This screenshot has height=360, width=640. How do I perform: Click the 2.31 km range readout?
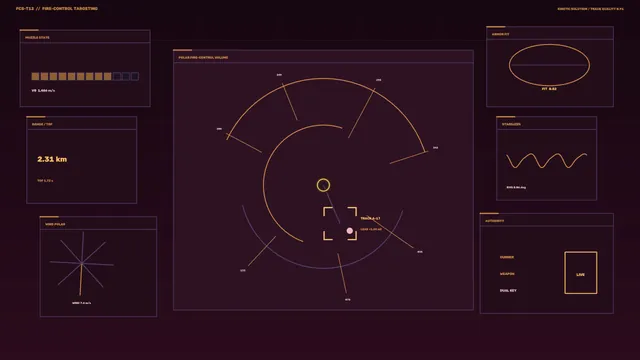[52, 159]
